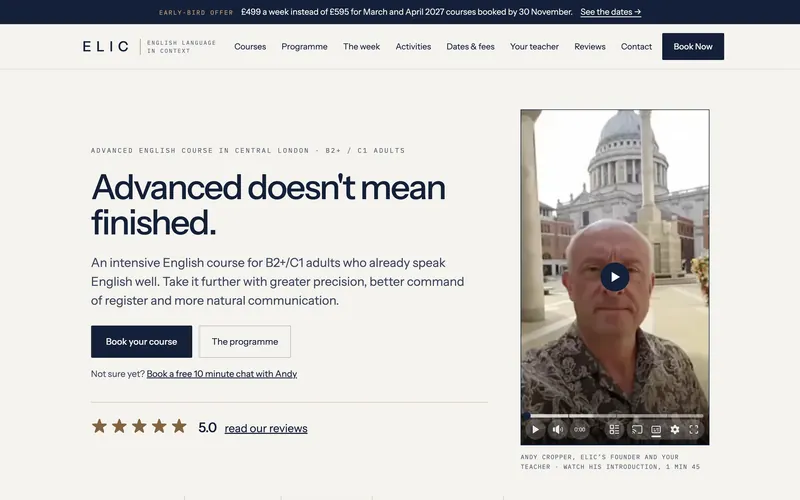Book a free 10 minute chat with Andy
800x500 pixels.
point(221,373)
